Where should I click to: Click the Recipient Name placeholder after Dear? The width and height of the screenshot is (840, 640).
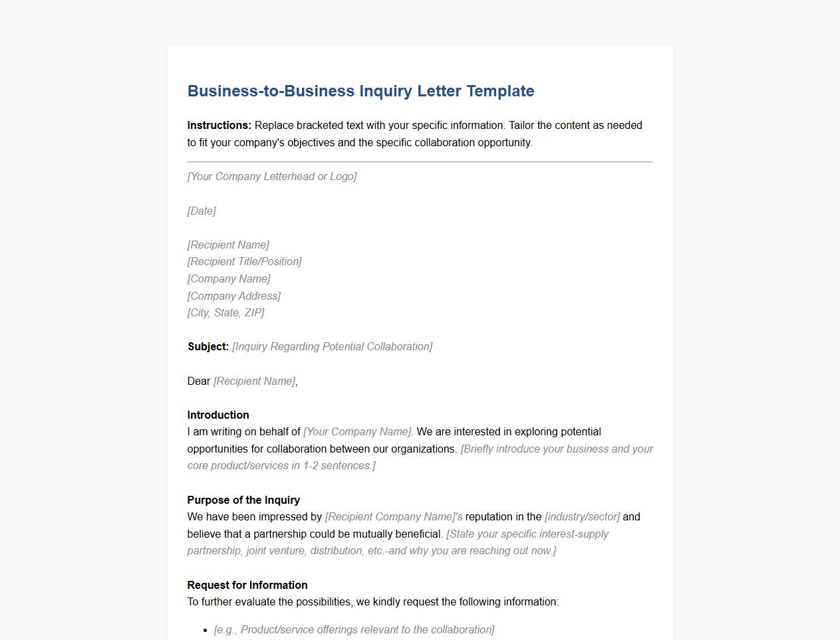click(254, 381)
